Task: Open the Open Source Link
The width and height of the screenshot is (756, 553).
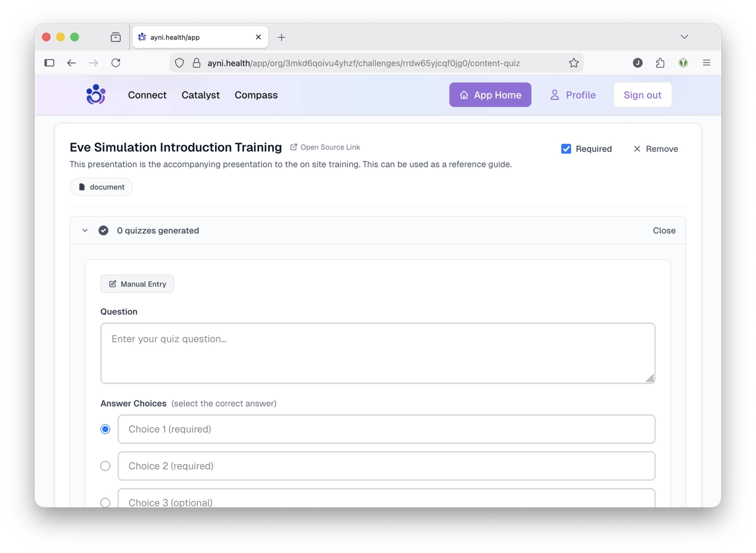Action: point(331,147)
